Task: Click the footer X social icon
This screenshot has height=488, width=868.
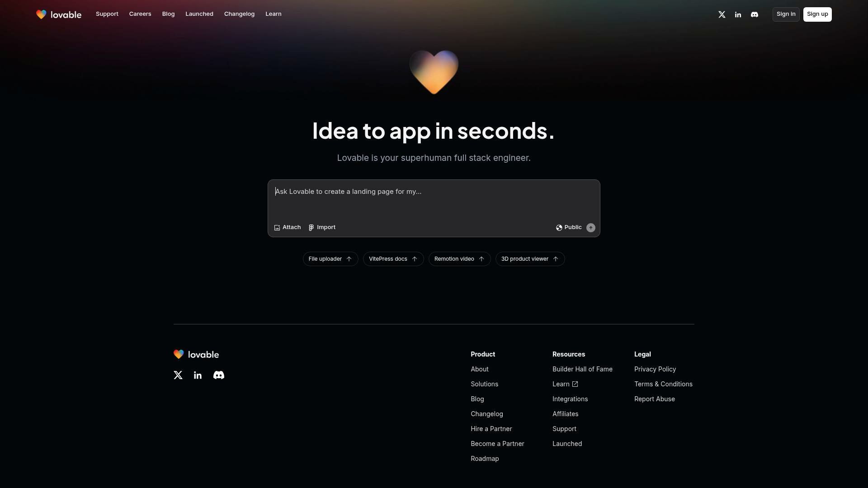Action: pos(178,375)
